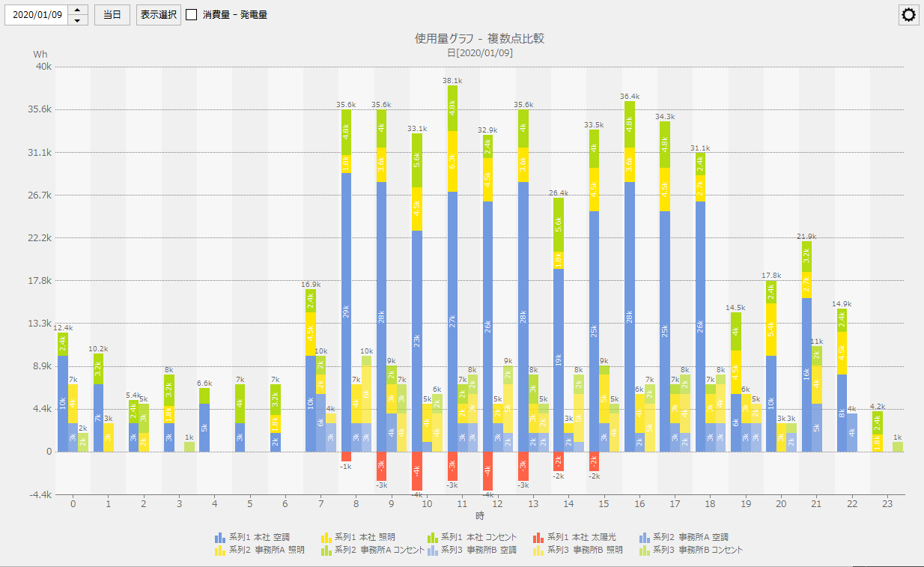Toggle the 系列2 事務所A 空調 series
The image size is (924, 567).
click(642, 537)
